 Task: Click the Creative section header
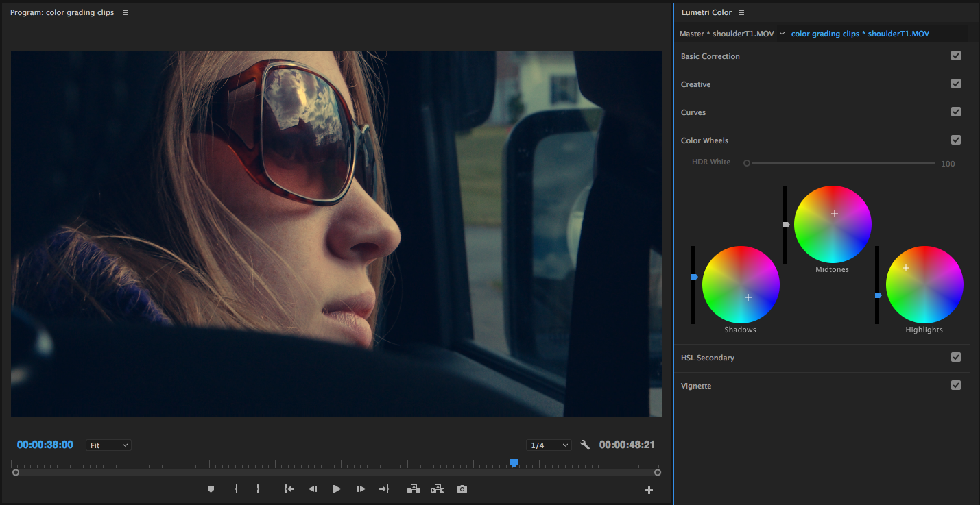[695, 84]
